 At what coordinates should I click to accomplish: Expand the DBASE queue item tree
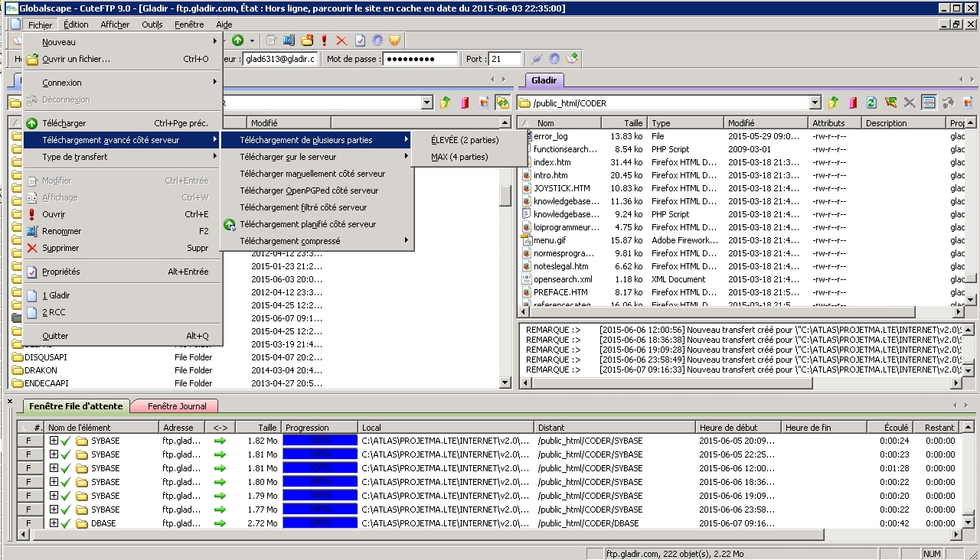(x=54, y=523)
